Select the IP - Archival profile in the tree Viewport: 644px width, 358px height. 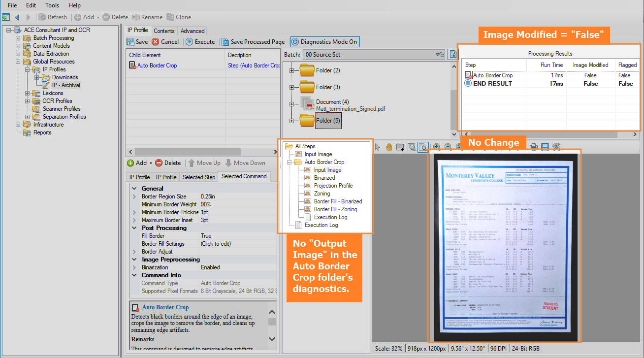click(x=66, y=85)
